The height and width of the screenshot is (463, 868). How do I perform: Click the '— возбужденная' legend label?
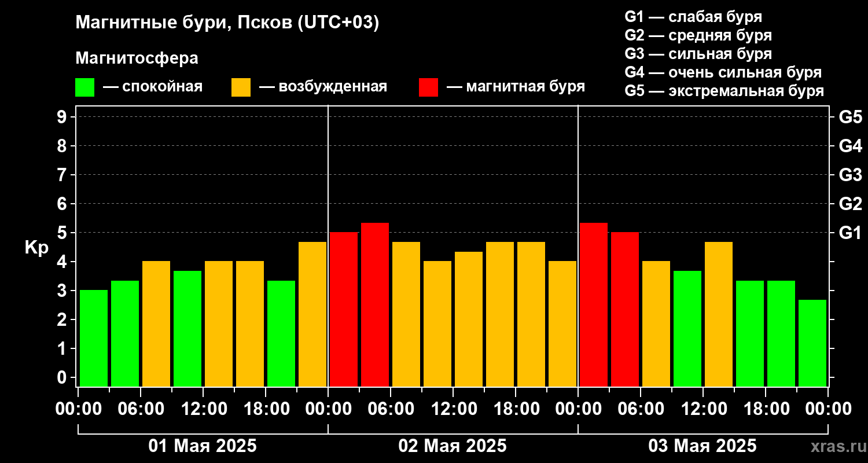[323, 87]
